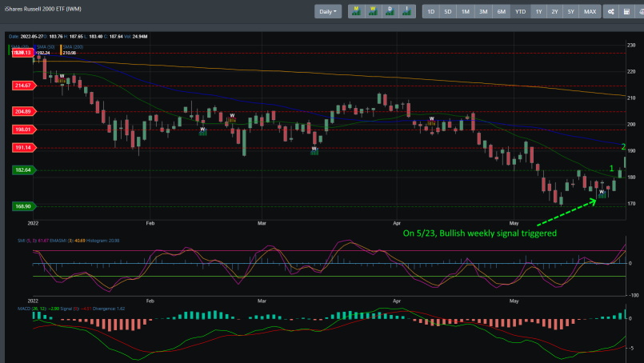Switch chart range to YTD
Viewport: 644px width, 363px height.
tap(520, 11)
